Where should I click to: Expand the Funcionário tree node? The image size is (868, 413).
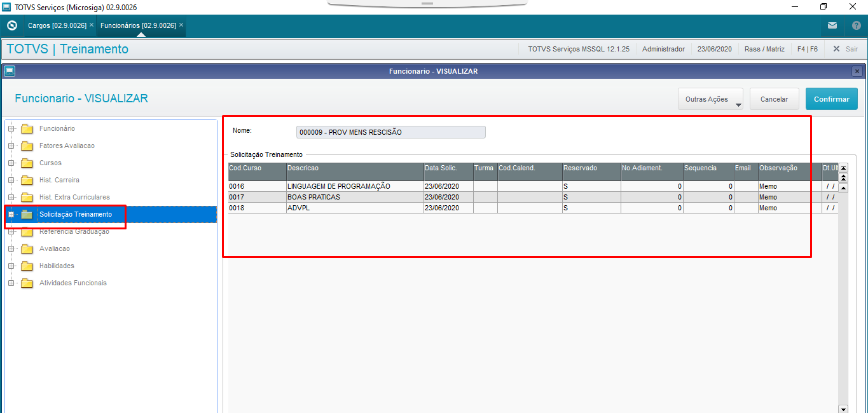(x=11, y=129)
